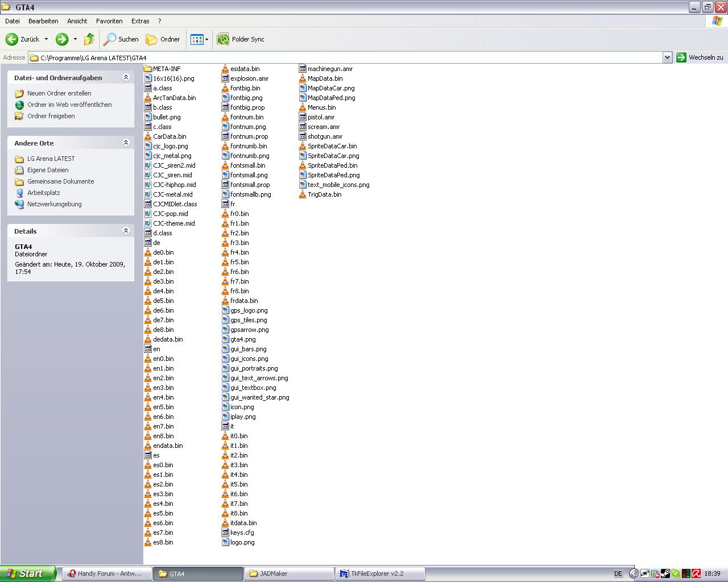Open the ? help menu
Viewport: 728px width, 582px height.
pos(160,21)
